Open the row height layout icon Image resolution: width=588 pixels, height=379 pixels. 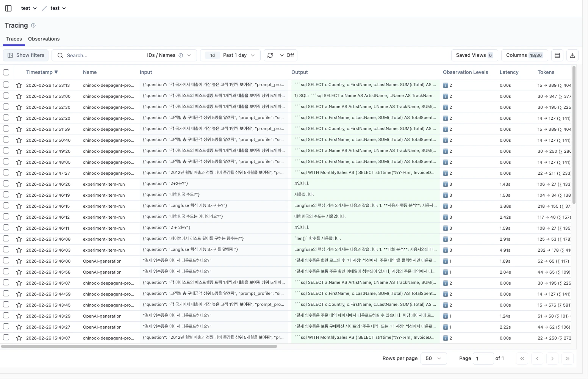[557, 55]
